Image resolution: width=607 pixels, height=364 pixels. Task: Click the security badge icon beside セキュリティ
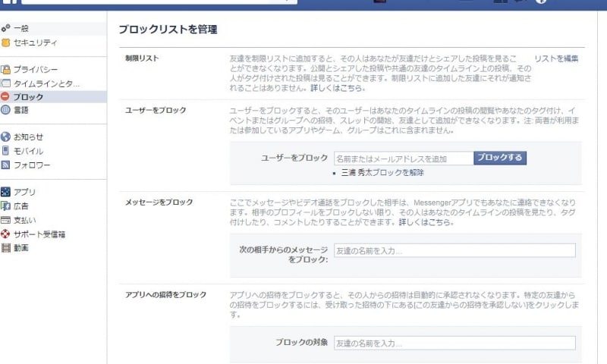5,42
